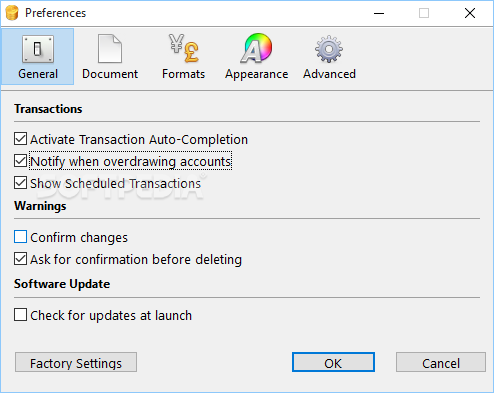Image resolution: width=494 pixels, height=393 pixels.
Task: Open the Document page icon
Action: tap(110, 49)
